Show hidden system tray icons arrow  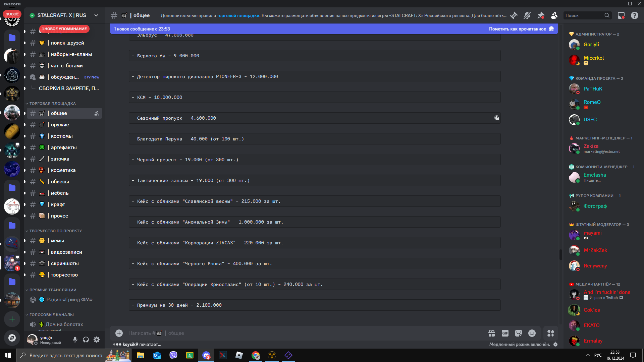(588, 355)
